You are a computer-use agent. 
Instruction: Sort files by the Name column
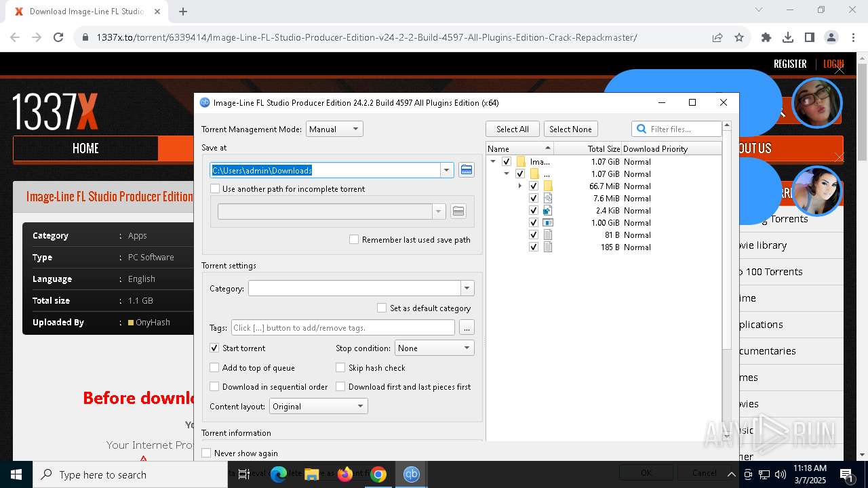pos(519,149)
